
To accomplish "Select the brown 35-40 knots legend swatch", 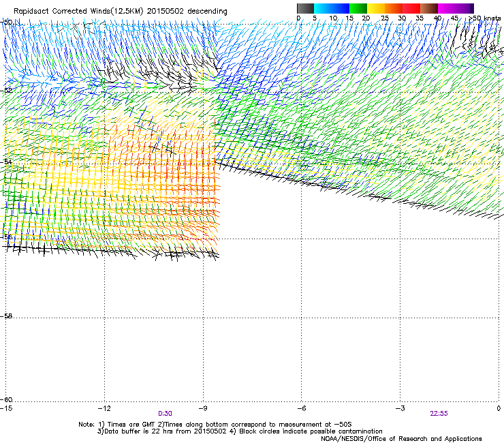I will click(429, 8).
